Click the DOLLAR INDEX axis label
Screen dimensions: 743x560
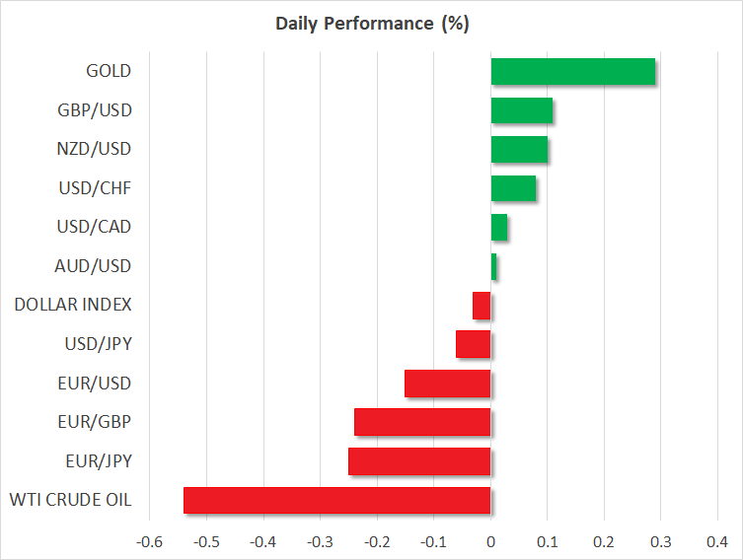click(x=73, y=305)
